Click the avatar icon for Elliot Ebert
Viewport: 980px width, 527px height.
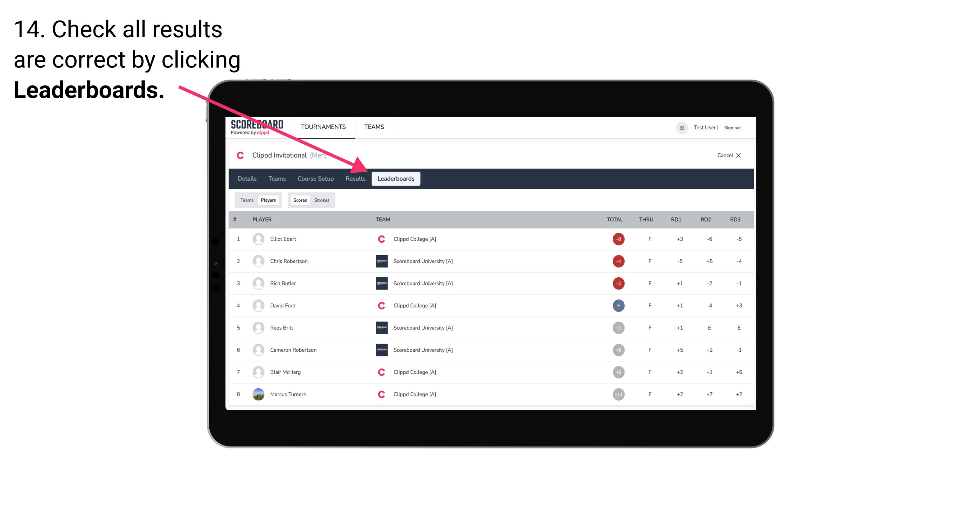(x=257, y=238)
